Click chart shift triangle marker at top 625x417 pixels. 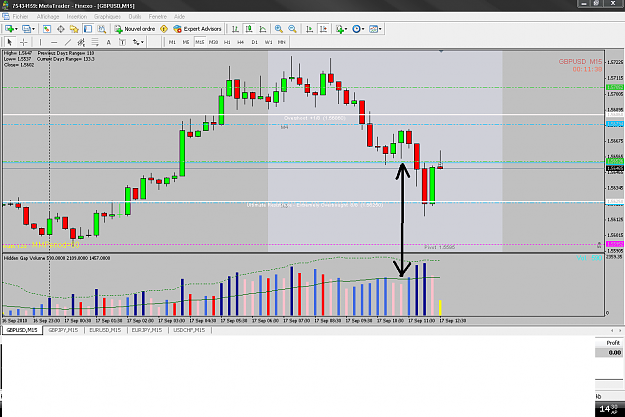pos(441,51)
